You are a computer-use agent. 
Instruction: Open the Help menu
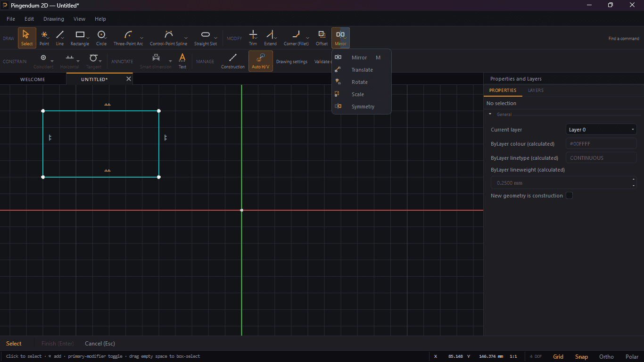click(100, 19)
